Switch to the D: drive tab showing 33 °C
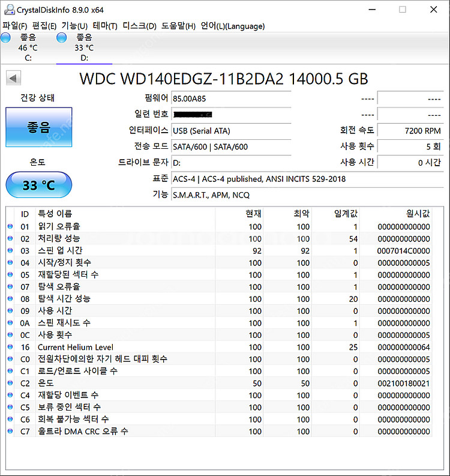The image size is (450, 476). pos(84,47)
